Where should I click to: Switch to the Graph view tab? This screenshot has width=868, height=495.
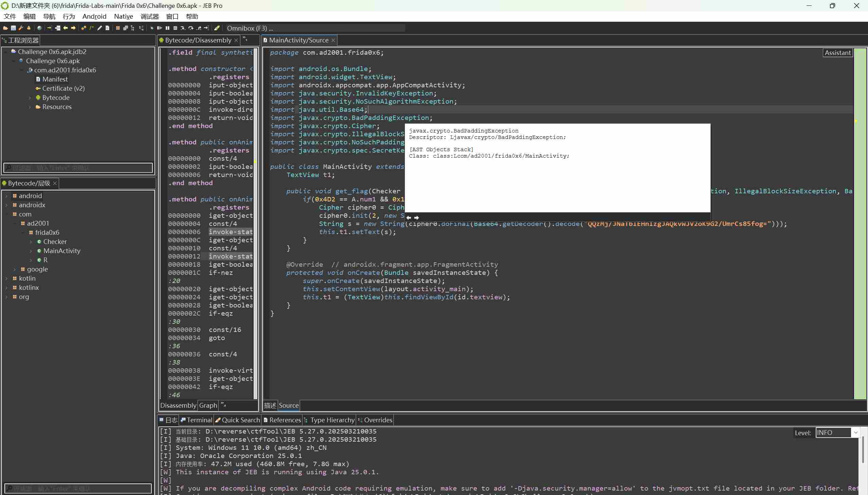click(208, 405)
